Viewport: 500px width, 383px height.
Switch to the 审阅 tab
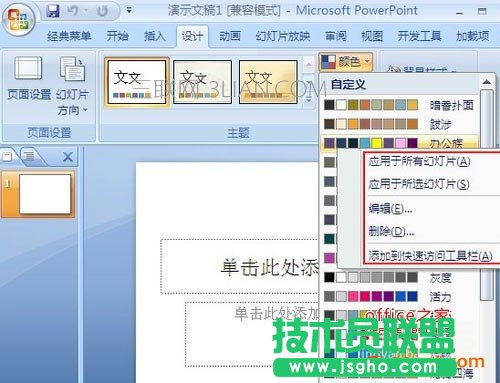[x=336, y=36]
